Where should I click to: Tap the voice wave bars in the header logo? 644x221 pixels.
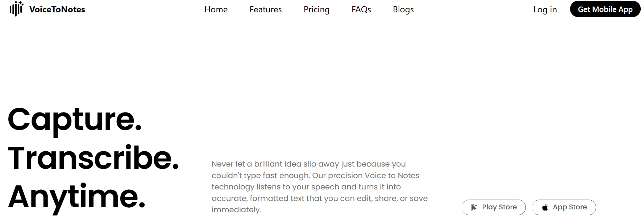[16, 9]
